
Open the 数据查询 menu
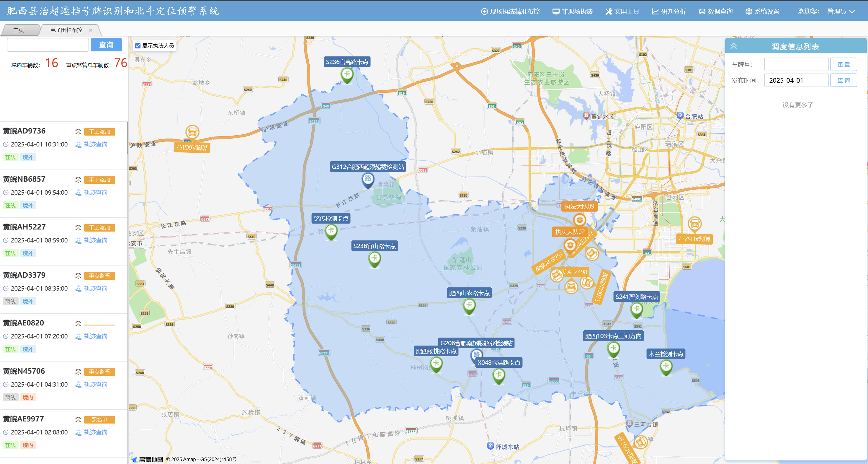715,11
